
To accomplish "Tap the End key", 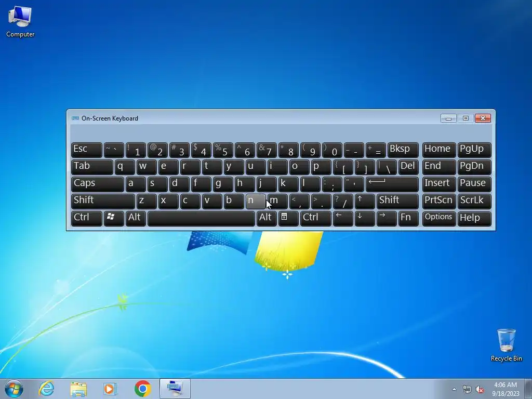I will pyautogui.click(x=438, y=167).
